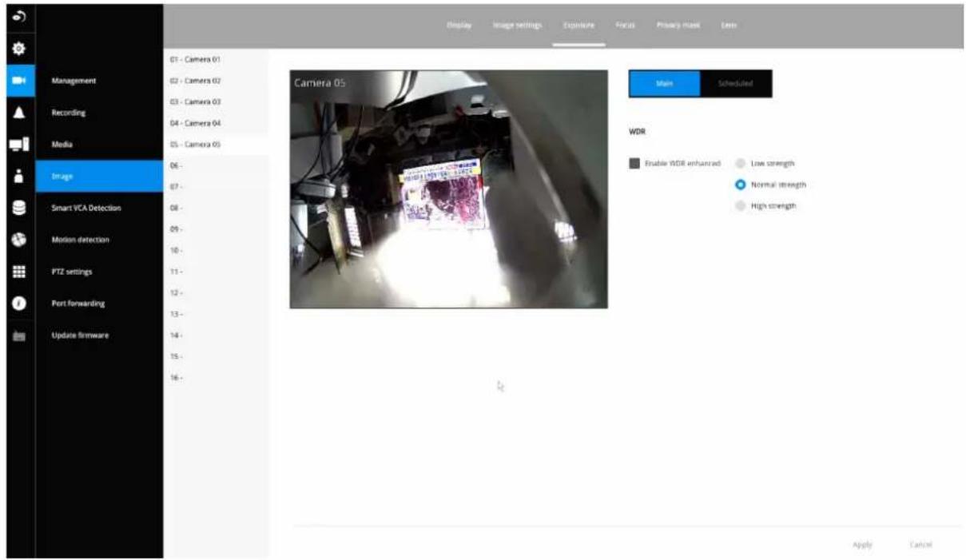This screenshot has height=560, width=966.
Task: Select empty channel slot 14
Action: (x=217, y=335)
